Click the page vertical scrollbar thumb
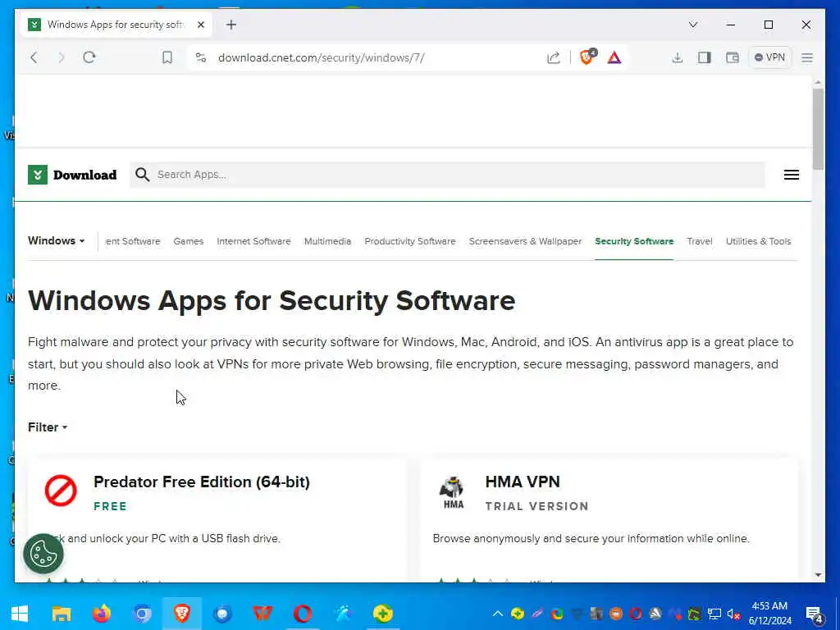The width and height of the screenshot is (840, 630). coord(818,129)
